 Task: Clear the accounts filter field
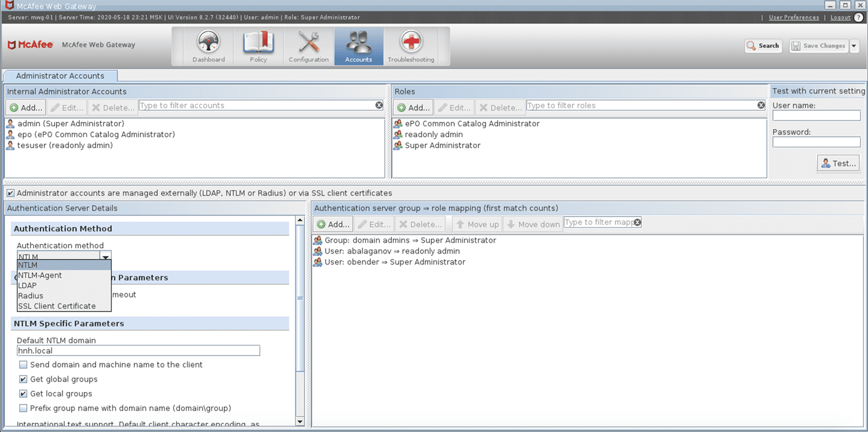coord(379,105)
